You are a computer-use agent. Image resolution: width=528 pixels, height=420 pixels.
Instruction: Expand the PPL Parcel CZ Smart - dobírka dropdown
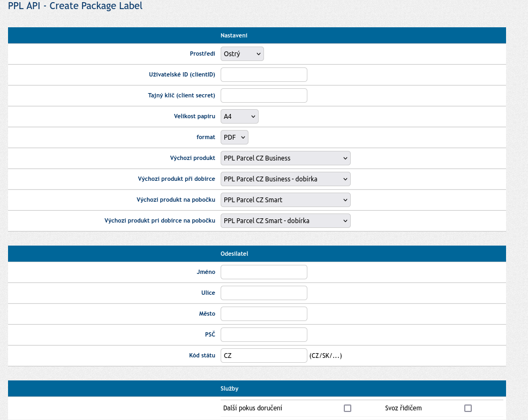(285, 221)
